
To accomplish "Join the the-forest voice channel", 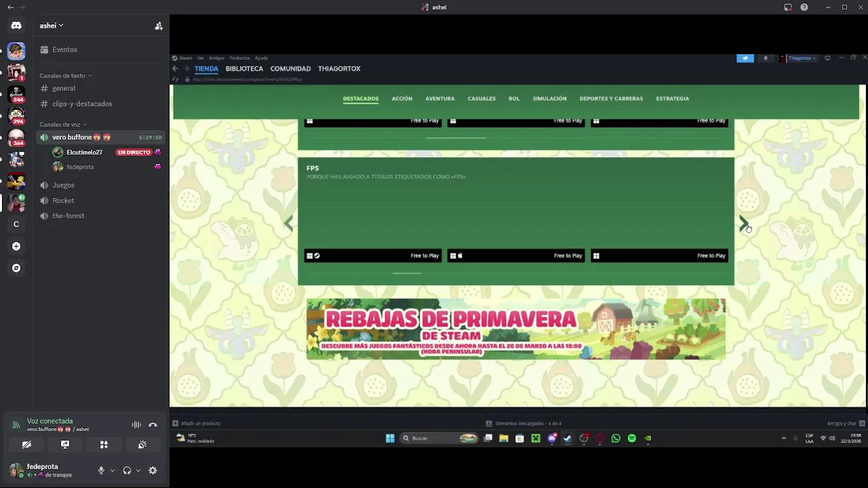I will [100, 216].
